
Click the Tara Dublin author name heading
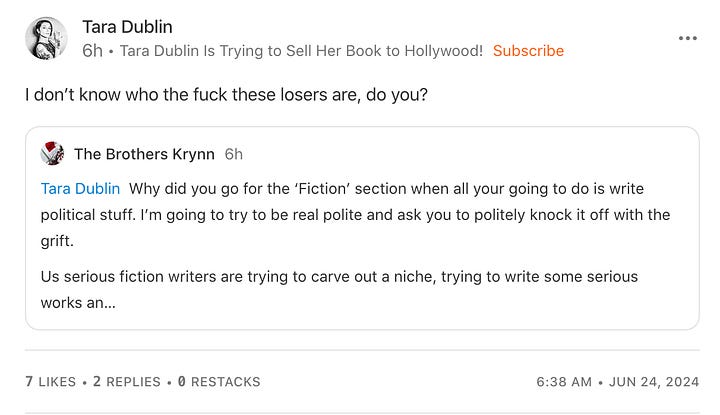(127, 27)
